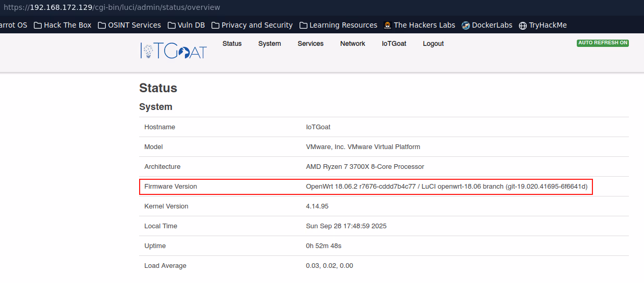Toggle the Auto Refresh On badge
The height and width of the screenshot is (283, 644).
click(603, 43)
